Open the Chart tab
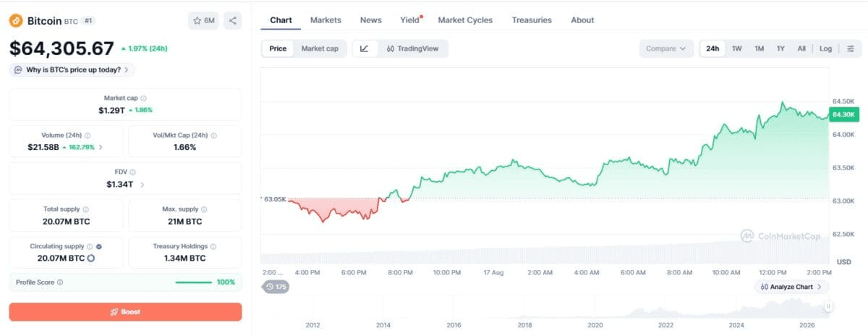This screenshot has height=336, width=868. coord(281,20)
